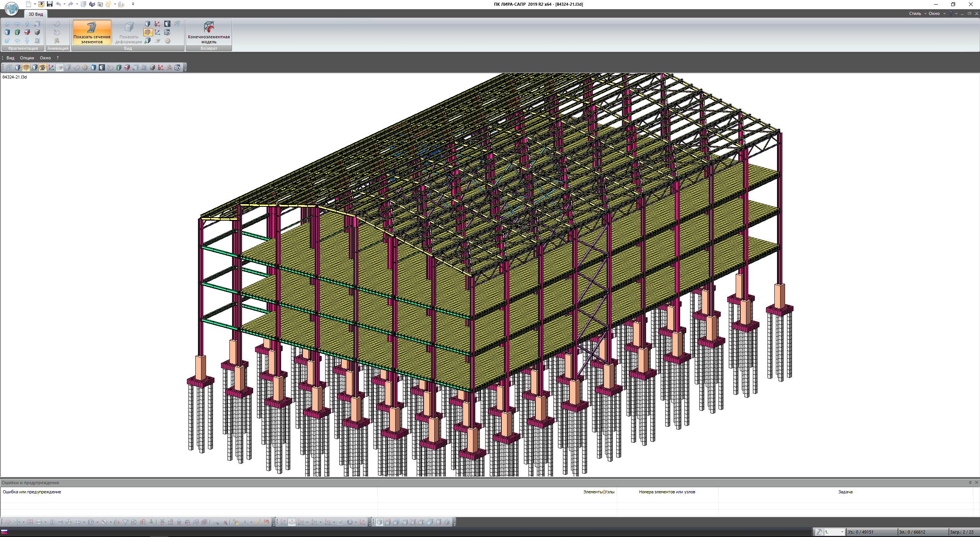Open the Вид menu

pyautogui.click(x=10, y=58)
